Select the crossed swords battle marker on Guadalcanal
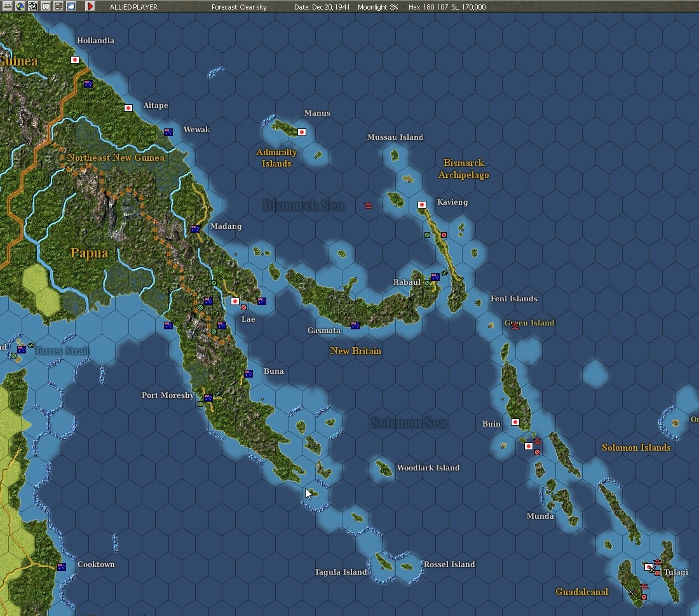The width and height of the screenshot is (699, 616). [631, 592]
